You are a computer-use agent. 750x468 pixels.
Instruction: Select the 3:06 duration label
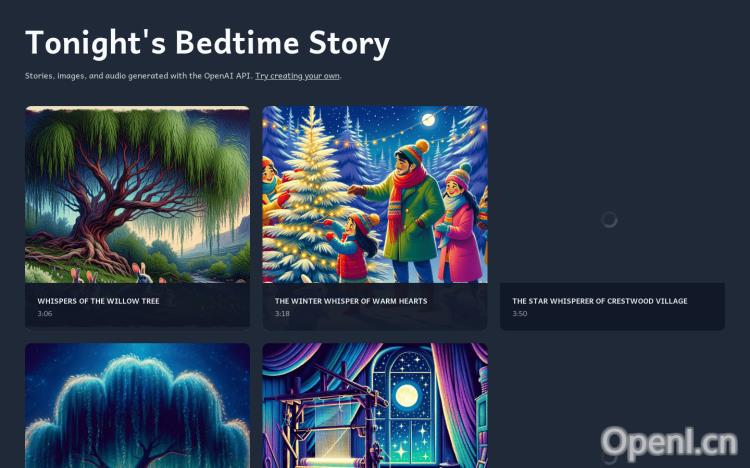click(x=44, y=314)
